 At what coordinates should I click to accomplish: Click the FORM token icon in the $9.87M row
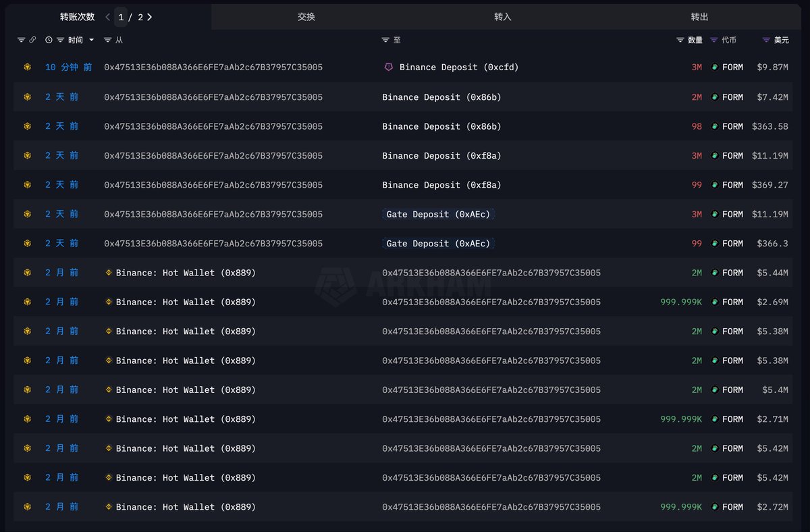pyautogui.click(x=715, y=68)
